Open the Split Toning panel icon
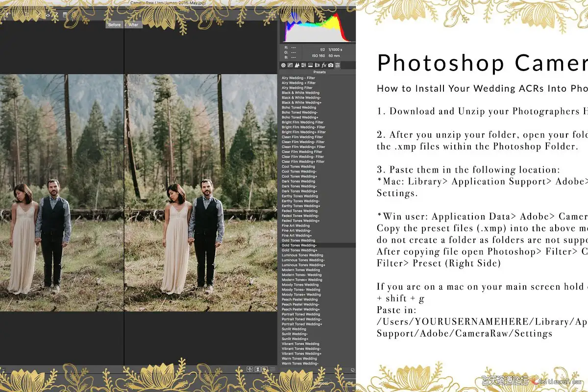The image size is (588, 392). [310, 65]
